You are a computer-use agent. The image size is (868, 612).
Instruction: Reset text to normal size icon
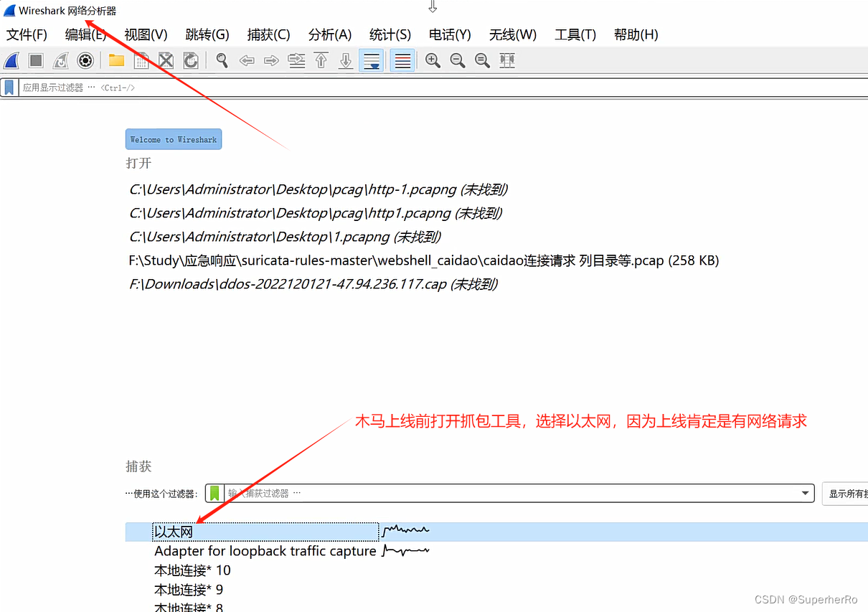click(x=482, y=61)
